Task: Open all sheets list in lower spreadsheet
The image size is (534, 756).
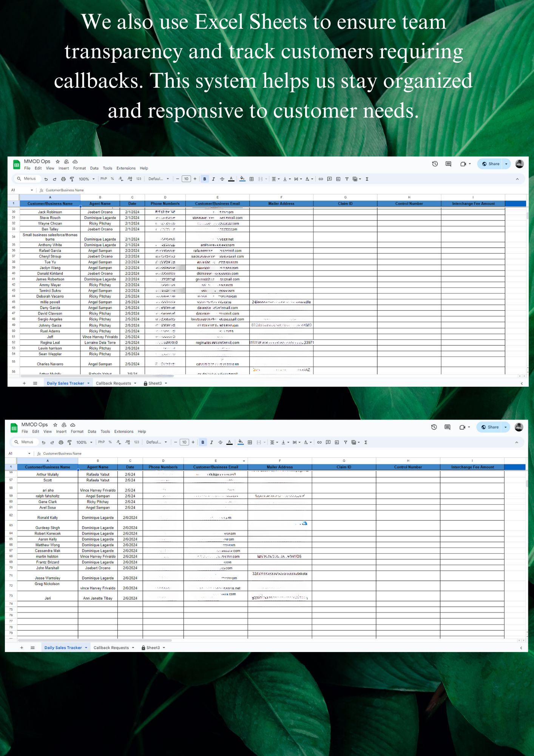Action: point(32,648)
